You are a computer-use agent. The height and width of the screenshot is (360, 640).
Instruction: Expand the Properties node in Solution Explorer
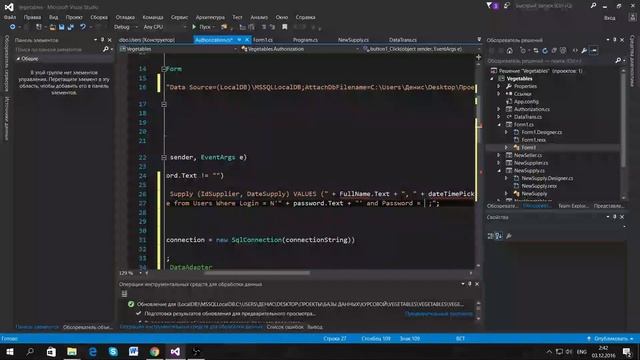(x=498, y=87)
